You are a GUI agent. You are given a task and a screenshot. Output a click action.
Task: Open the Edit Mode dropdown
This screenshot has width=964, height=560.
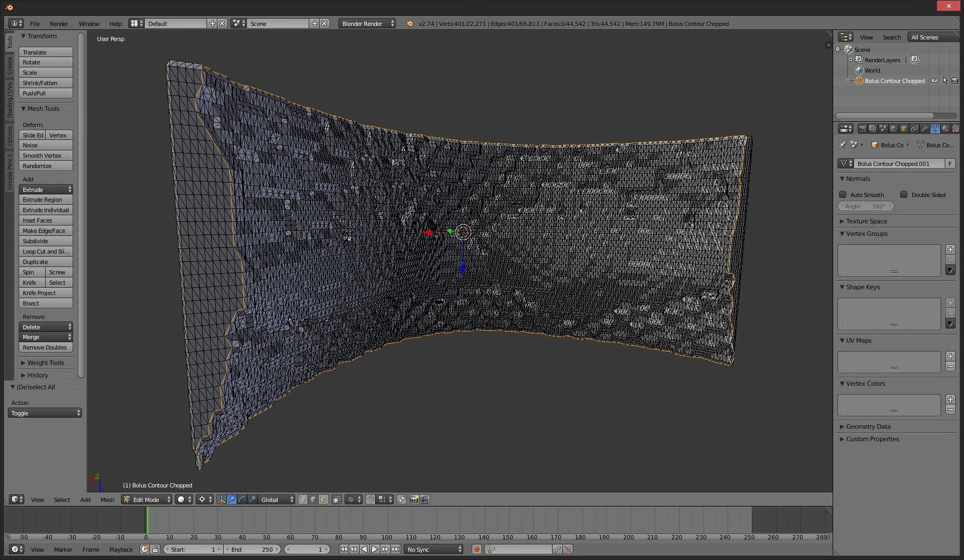(147, 499)
